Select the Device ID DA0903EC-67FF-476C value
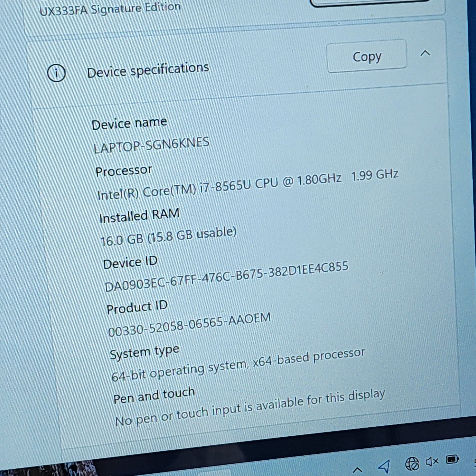This screenshot has width=476, height=476. (x=227, y=277)
